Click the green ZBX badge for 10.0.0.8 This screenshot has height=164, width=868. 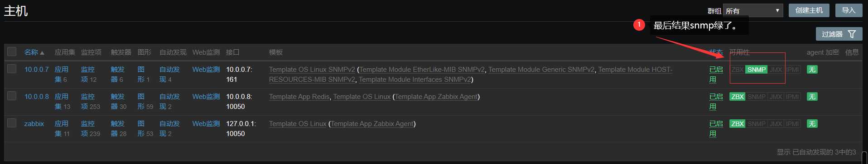point(738,97)
